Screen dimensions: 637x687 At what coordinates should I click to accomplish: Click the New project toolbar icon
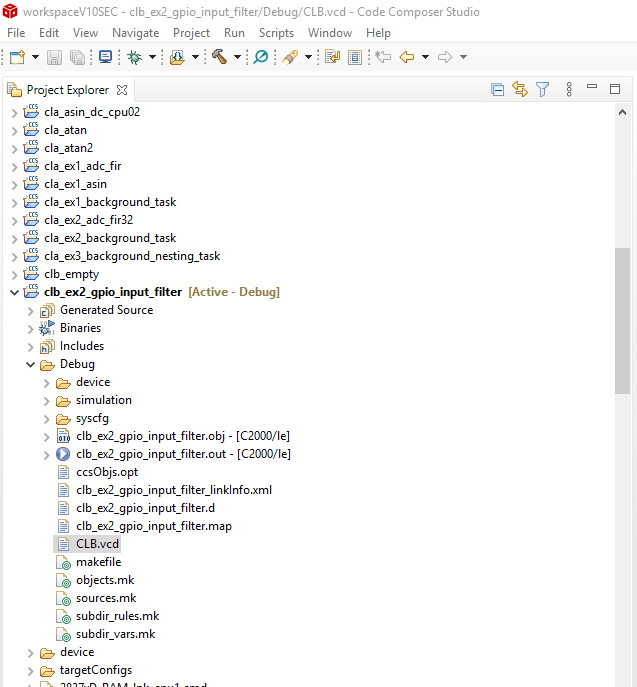17,57
